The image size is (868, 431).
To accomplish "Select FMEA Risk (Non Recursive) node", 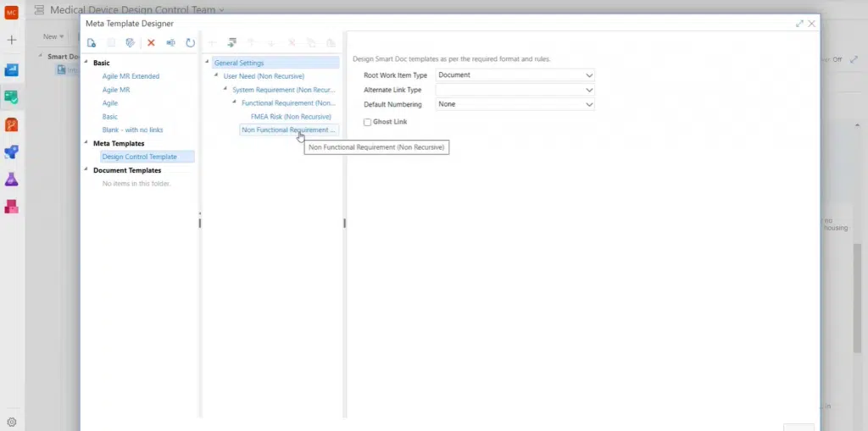I will click(x=291, y=117).
